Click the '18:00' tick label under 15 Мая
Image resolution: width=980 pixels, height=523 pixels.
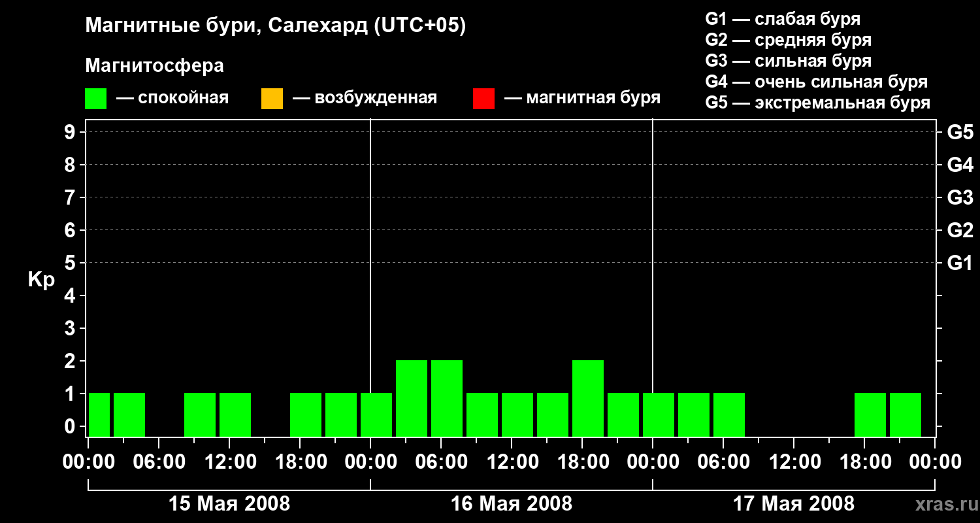click(x=301, y=462)
